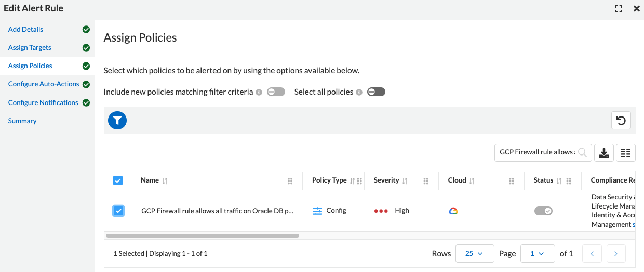Viewport: 644px width, 272px height.
Task: Click the reset filters icon
Action: pyautogui.click(x=621, y=121)
